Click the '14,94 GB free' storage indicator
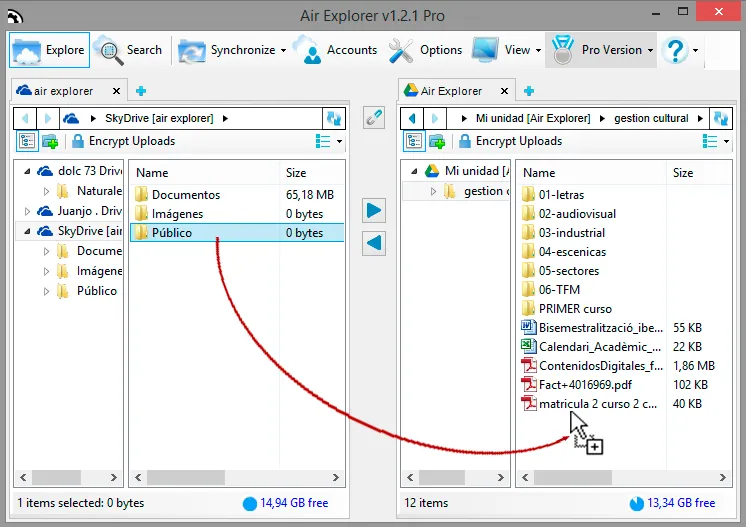The width and height of the screenshot is (746, 527). pyautogui.click(x=285, y=503)
